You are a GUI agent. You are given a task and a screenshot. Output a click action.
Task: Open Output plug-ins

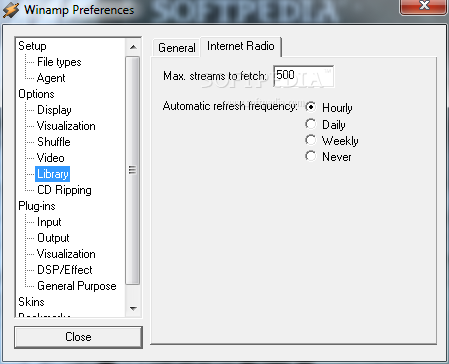(53, 238)
